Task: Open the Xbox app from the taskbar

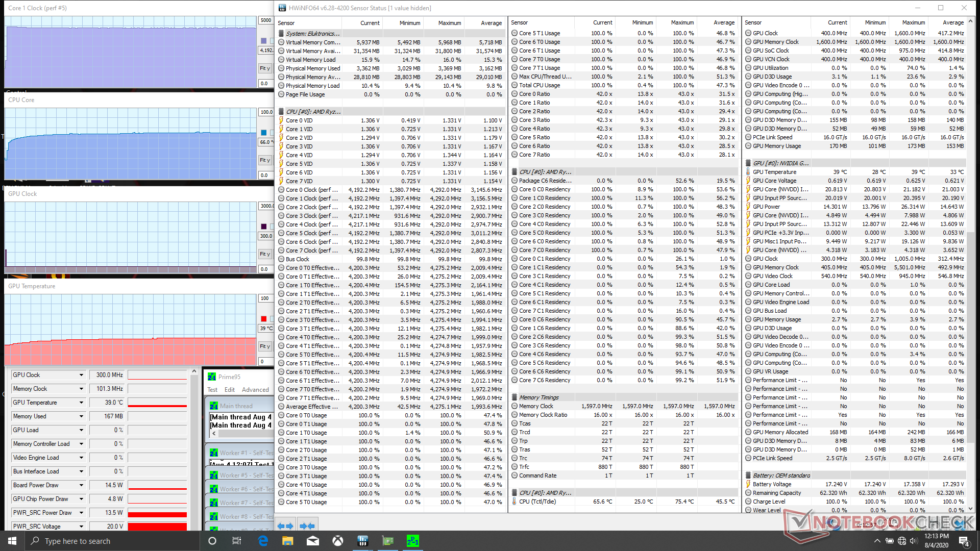Action: [x=337, y=541]
